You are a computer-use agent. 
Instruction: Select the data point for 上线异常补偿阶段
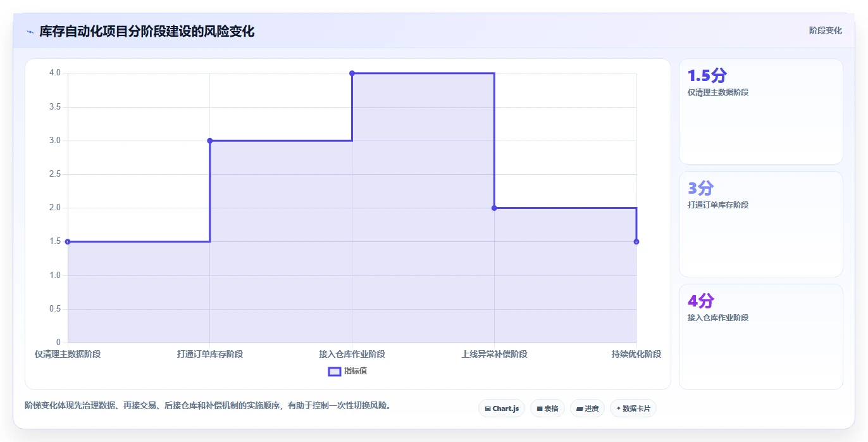(x=494, y=208)
